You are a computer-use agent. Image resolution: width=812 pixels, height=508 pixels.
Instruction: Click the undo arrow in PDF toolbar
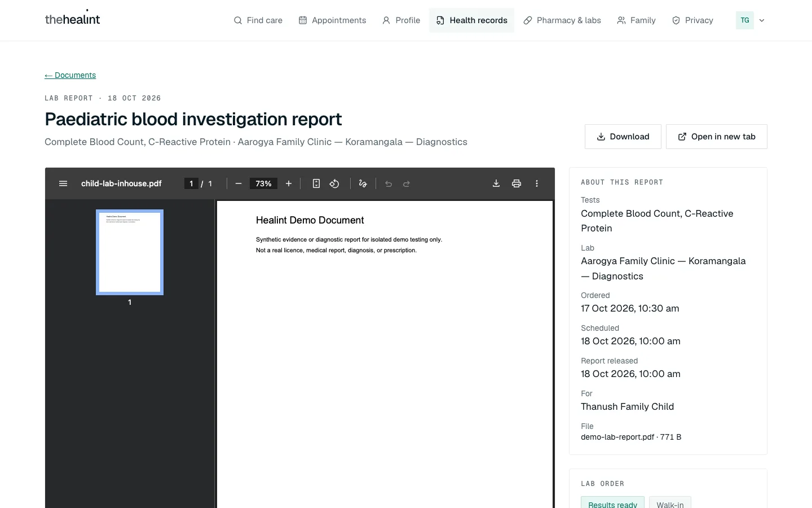(x=389, y=183)
